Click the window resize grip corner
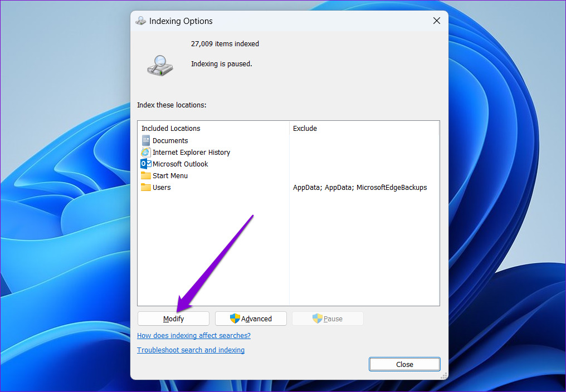This screenshot has width=566, height=392. (444, 376)
